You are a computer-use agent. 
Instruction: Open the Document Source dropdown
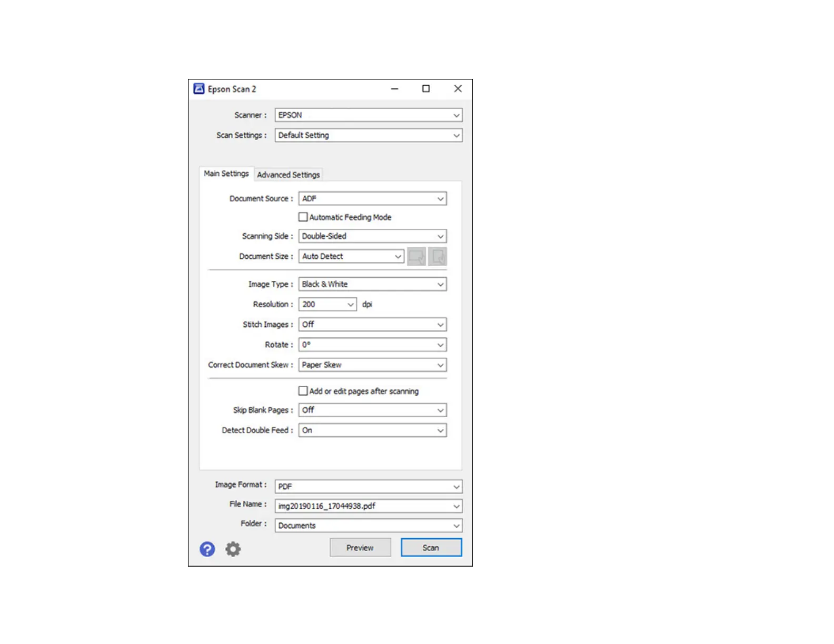[x=373, y=199]
